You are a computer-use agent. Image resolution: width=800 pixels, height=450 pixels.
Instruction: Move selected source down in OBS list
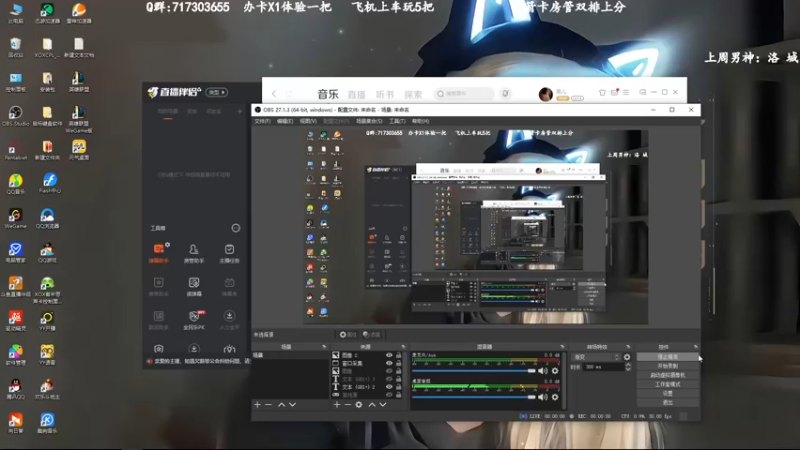tap(383, 405)
